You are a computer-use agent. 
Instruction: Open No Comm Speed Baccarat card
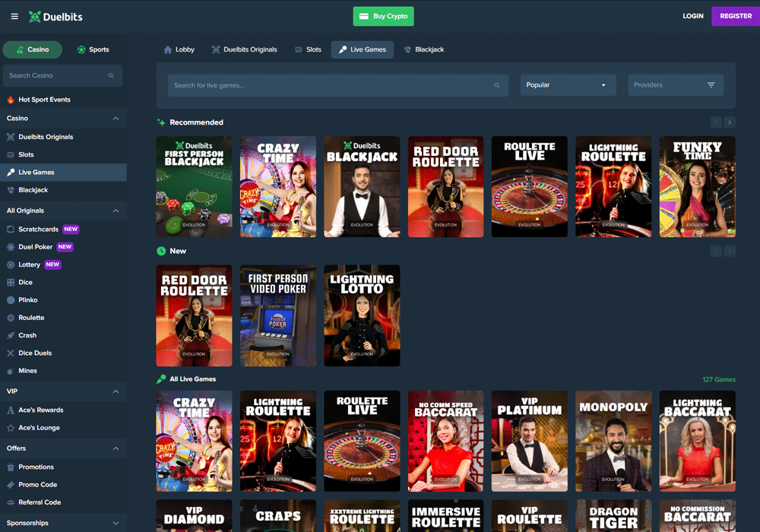pyautogui.click(x=445, y=442)
